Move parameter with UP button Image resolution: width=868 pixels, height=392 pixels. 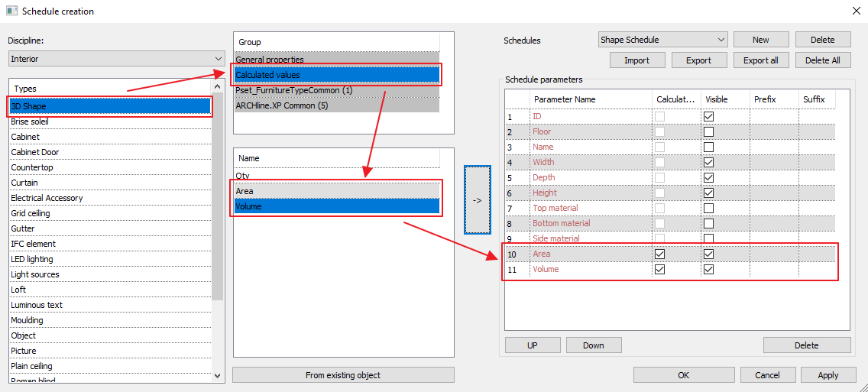pos(532,345)
